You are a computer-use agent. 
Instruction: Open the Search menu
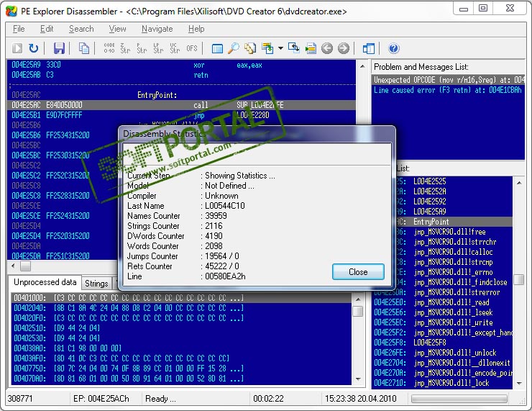click(81, 29)
